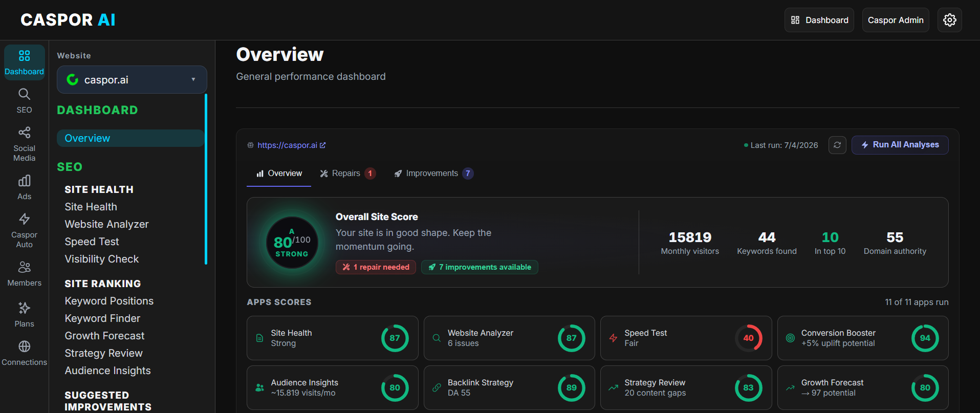Click the Audience Insights people icon
This screenshot has width=980, height=413.
[259, 387]
